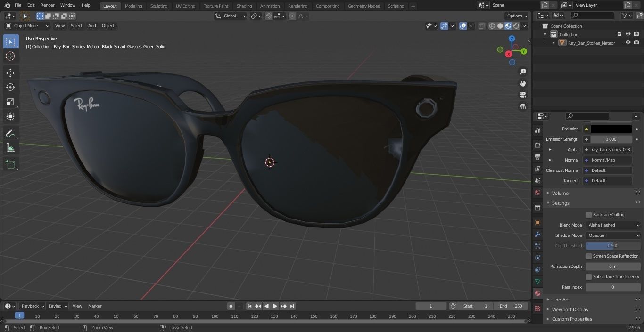Viewport: 644px width, 332px height.
Task: Open the Render properties tab
Action: [x=537, y=145]
